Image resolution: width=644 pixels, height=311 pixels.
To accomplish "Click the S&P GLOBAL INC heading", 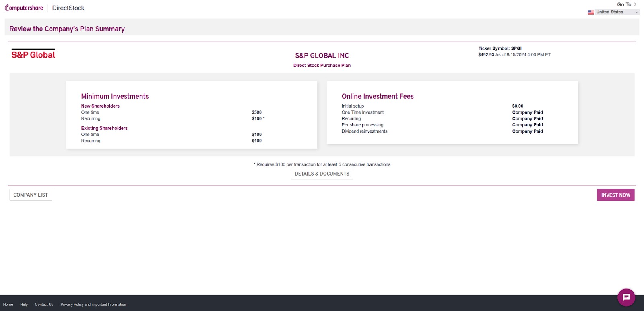I will click(x=322, y=56).
